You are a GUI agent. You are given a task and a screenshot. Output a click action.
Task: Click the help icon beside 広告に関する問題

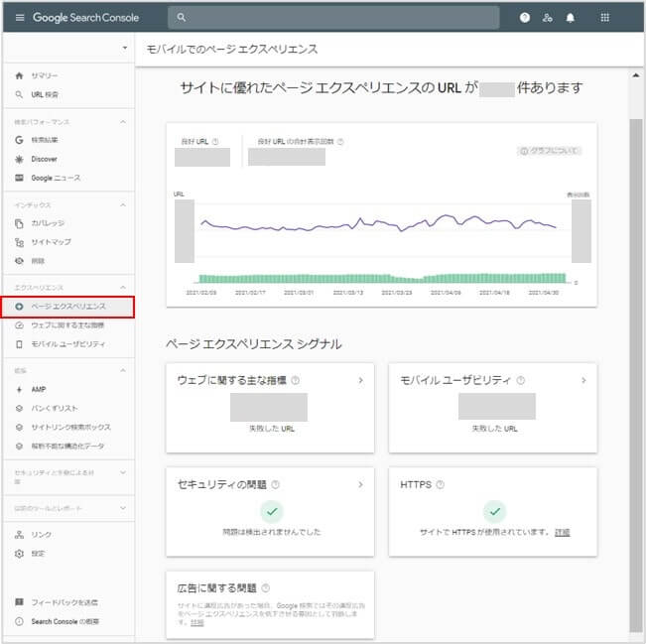266,588
